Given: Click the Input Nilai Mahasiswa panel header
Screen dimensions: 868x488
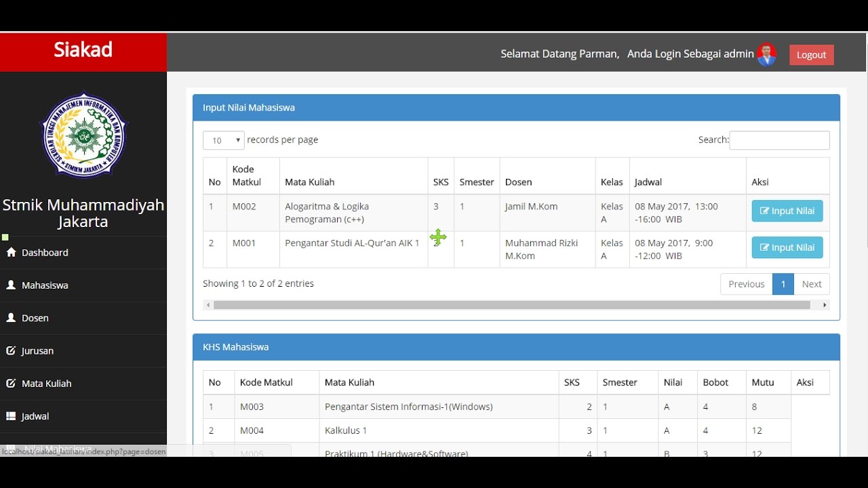Looking at the screenshot, I should 516,108.
